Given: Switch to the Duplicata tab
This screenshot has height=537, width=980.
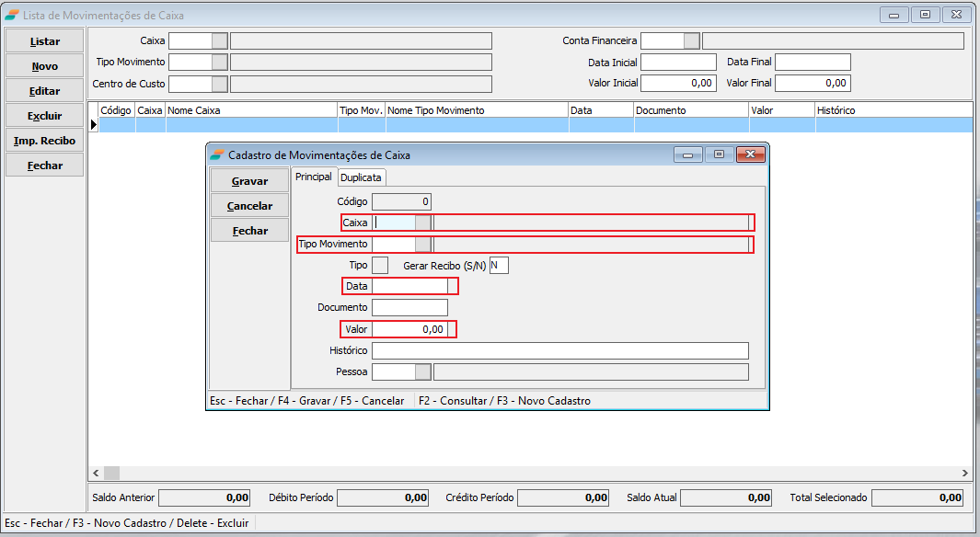Looking at the screenshot, I should tap(362, 177).
